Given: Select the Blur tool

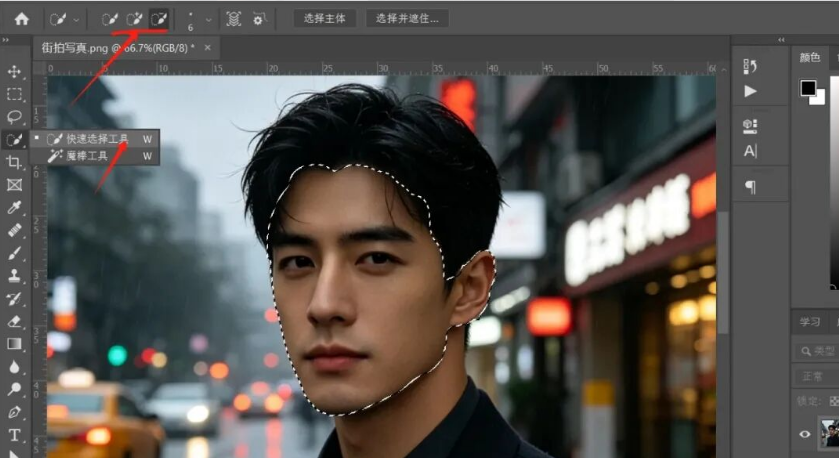Looking at the screenshot, I should pyautogui.click(x=14, y=367).
